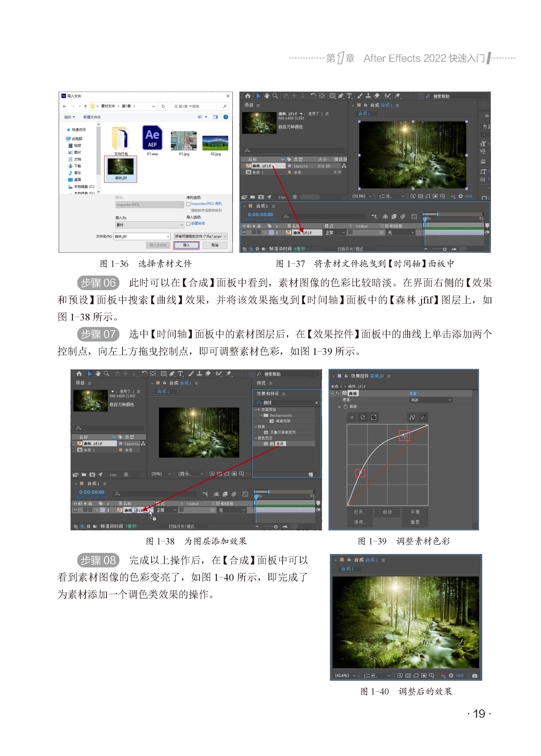
Task: Open the blue help icon in import dialog
Action: 226,117
